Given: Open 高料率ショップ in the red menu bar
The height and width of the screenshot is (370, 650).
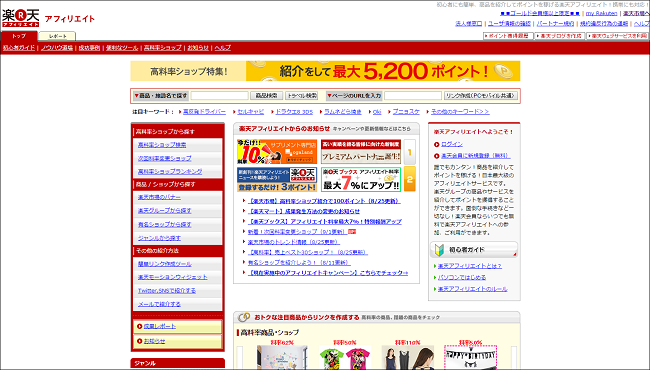Looking at the screenshot, I should click(162, 48).
